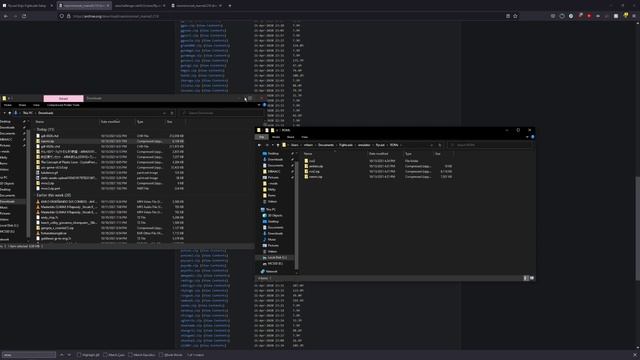Sort ROMs by Name column
The height and width of the screenshot is (360, 640).
[x=308, y=154]
